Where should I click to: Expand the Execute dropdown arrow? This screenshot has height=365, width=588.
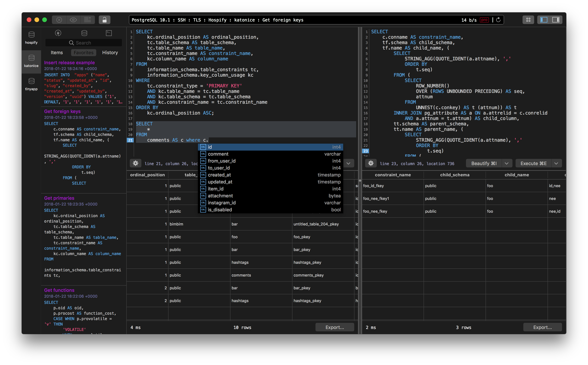pos(556,163)
